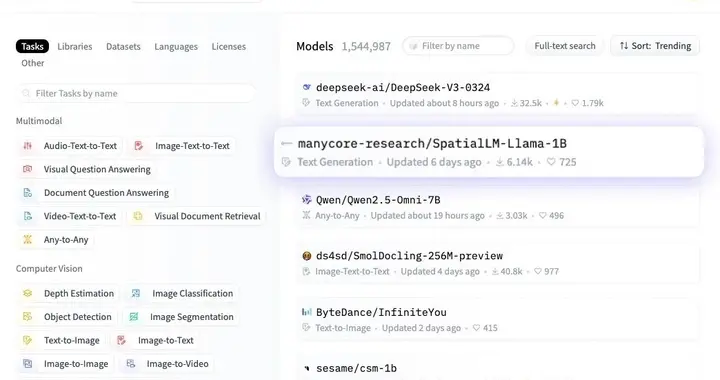Click the lightning icon on DeepSeek-V3-0324
Screen dimensions: 720x380
pyautogui.click(x=556, y=103)
